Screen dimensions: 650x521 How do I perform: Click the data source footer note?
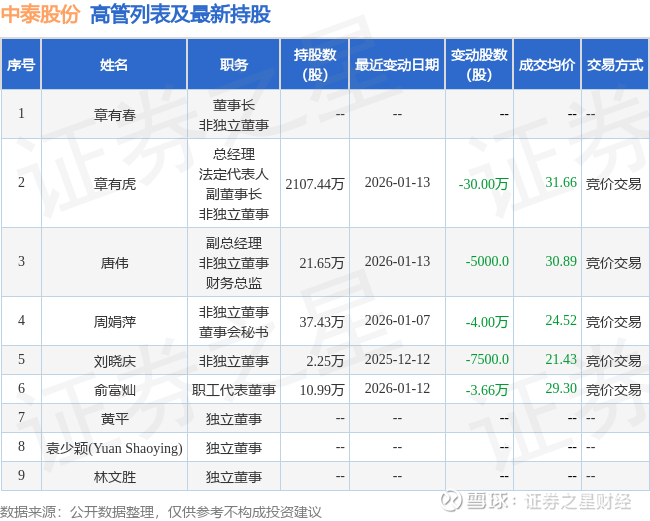161,512
